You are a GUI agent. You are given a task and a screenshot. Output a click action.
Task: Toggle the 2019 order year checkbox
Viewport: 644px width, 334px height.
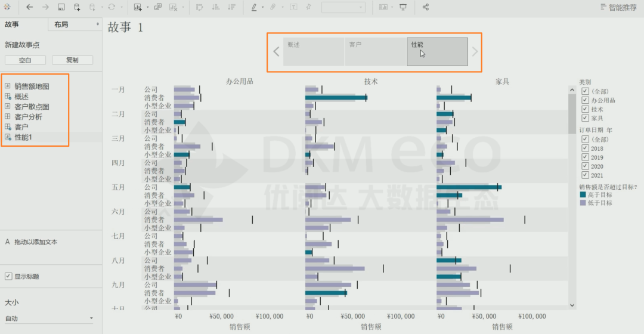click(585, 157)
